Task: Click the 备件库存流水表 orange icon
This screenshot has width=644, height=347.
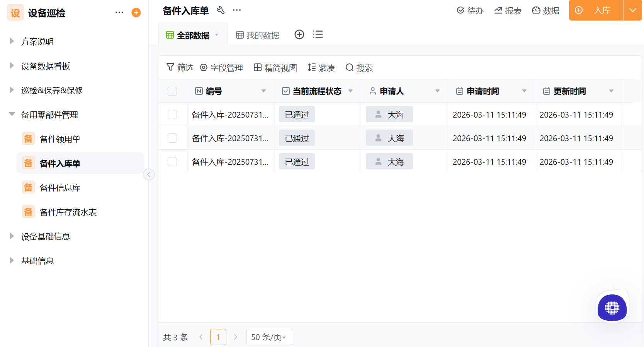Action: (28, 212)
